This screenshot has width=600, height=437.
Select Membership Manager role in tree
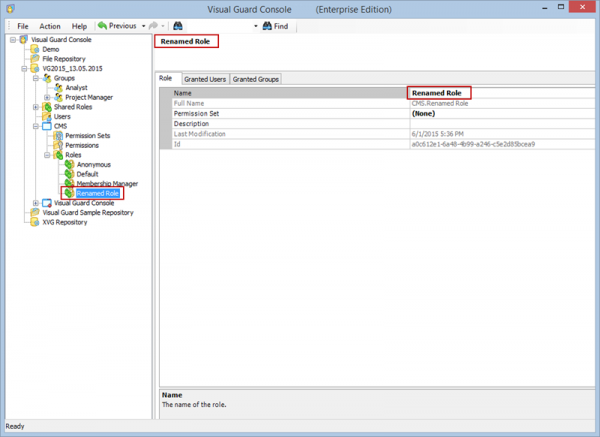point(107,184)
